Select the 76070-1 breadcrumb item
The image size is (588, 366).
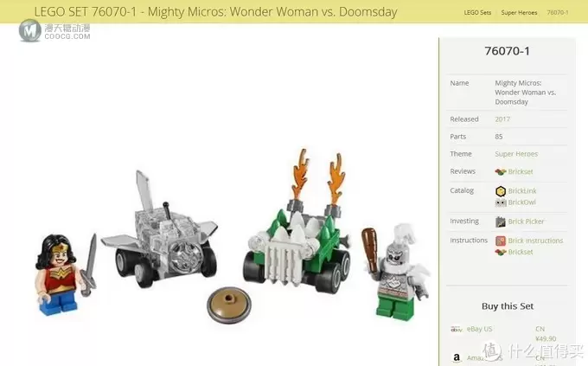pyautogui.click(x=558, y=12)
